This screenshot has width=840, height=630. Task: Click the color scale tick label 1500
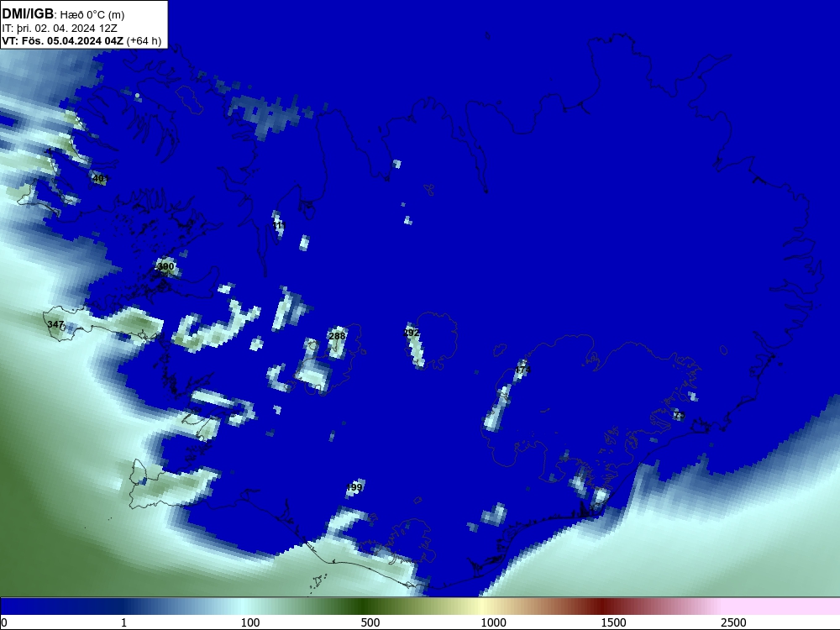point(613,622)
